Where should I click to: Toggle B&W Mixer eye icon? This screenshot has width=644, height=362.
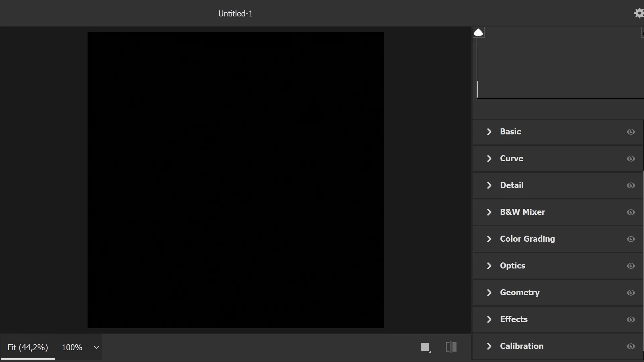pyautogui.click(x=631, y=212)
